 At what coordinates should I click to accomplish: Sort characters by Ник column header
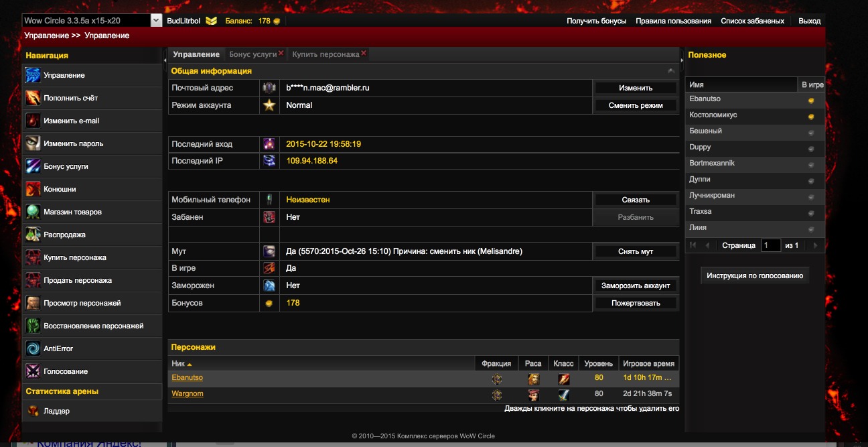coord(182,363)
